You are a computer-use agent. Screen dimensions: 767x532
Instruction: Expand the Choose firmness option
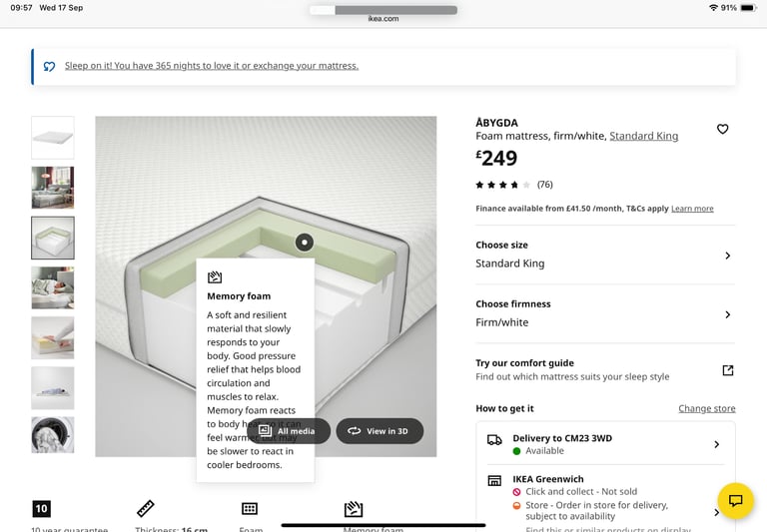pyautogui.click(x=605, y=314)
